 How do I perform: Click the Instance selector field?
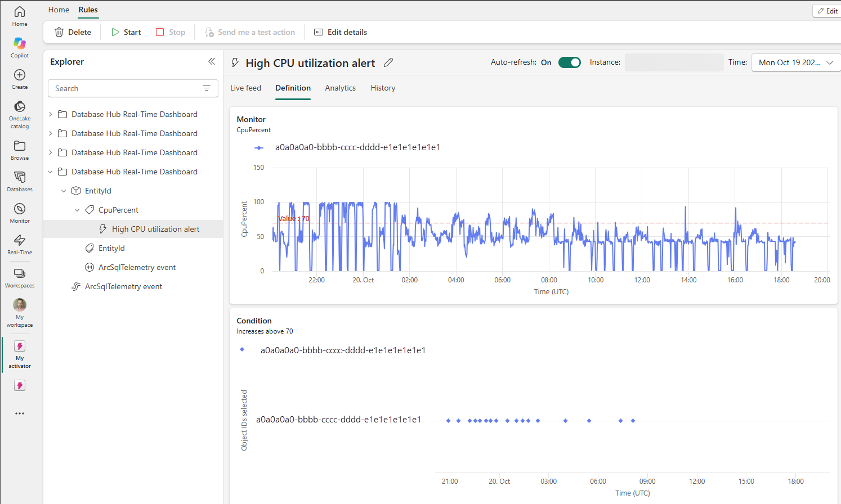674,62
